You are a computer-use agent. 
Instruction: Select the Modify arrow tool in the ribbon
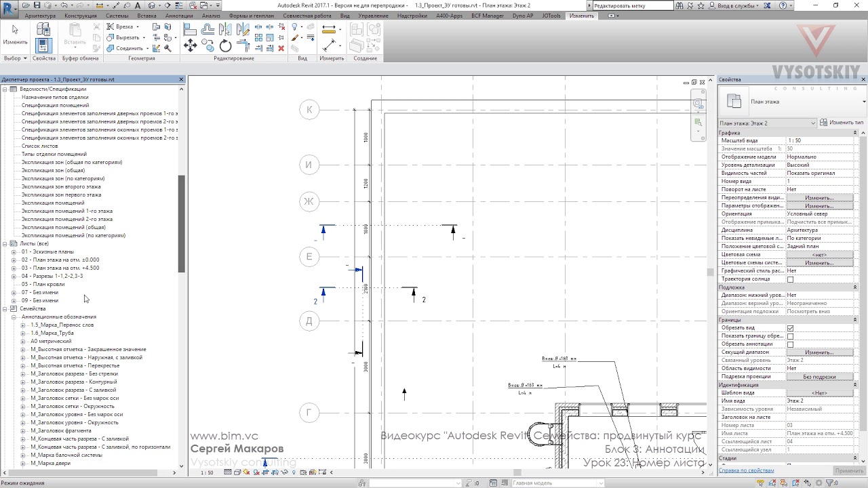coord(15,34)
